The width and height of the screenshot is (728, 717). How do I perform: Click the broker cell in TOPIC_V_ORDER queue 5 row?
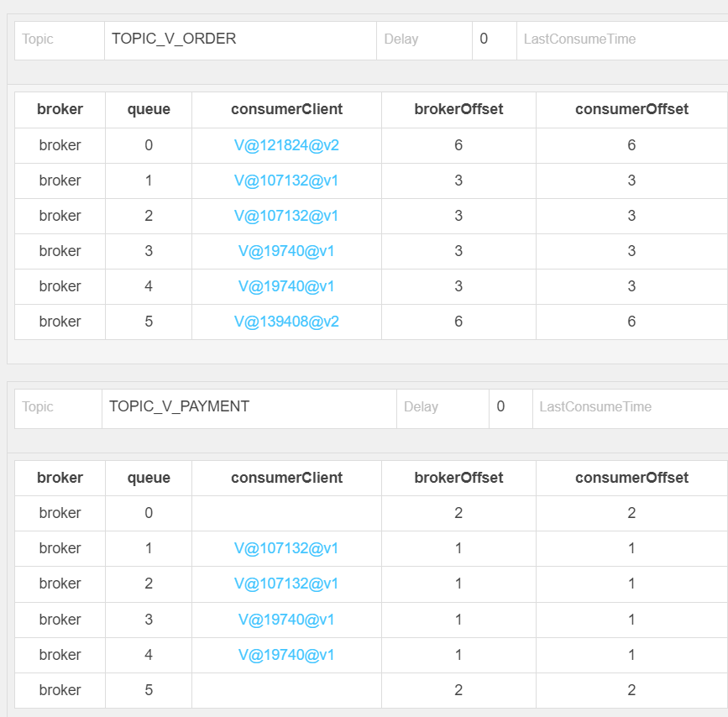60,322
